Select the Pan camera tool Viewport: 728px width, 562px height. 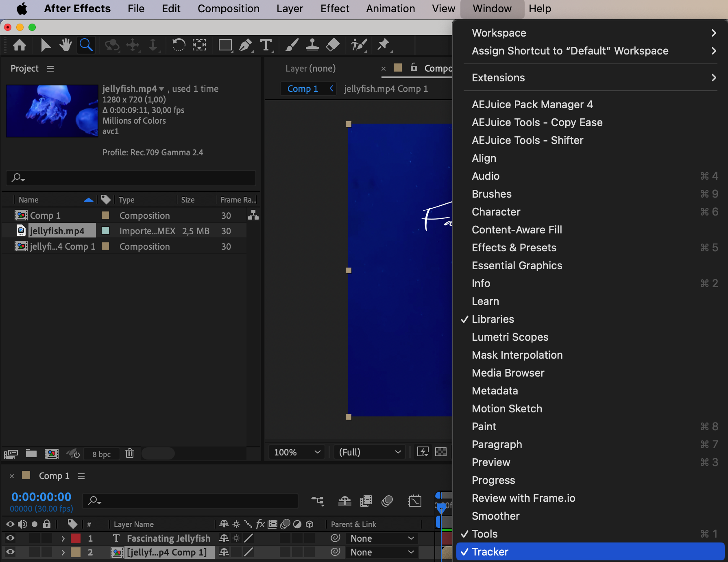pos(133,45)
